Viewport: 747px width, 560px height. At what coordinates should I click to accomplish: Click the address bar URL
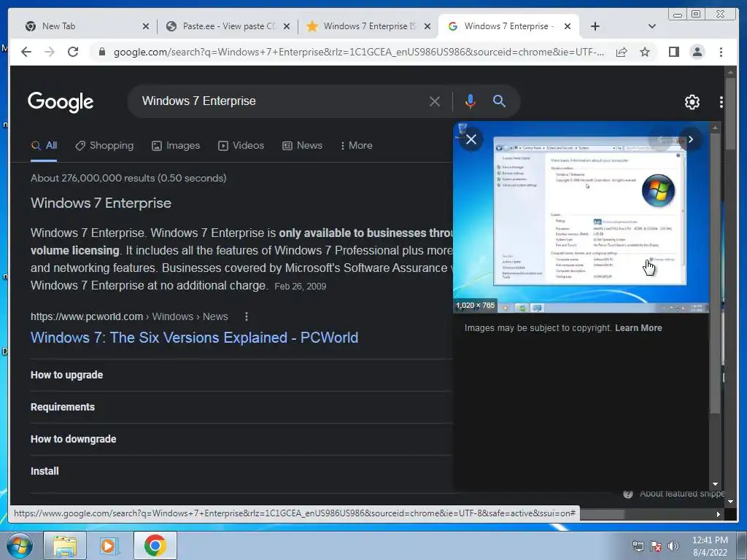pos(359,52)
